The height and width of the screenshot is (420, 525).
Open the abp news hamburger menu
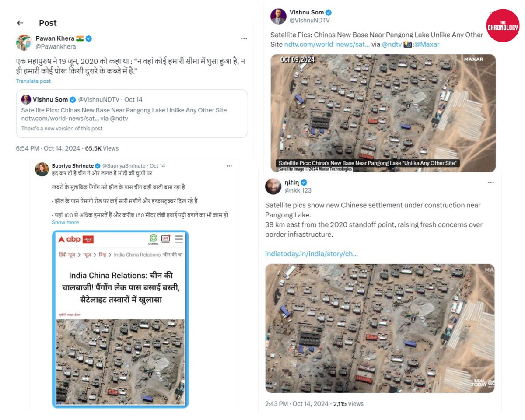pos(179,239)
